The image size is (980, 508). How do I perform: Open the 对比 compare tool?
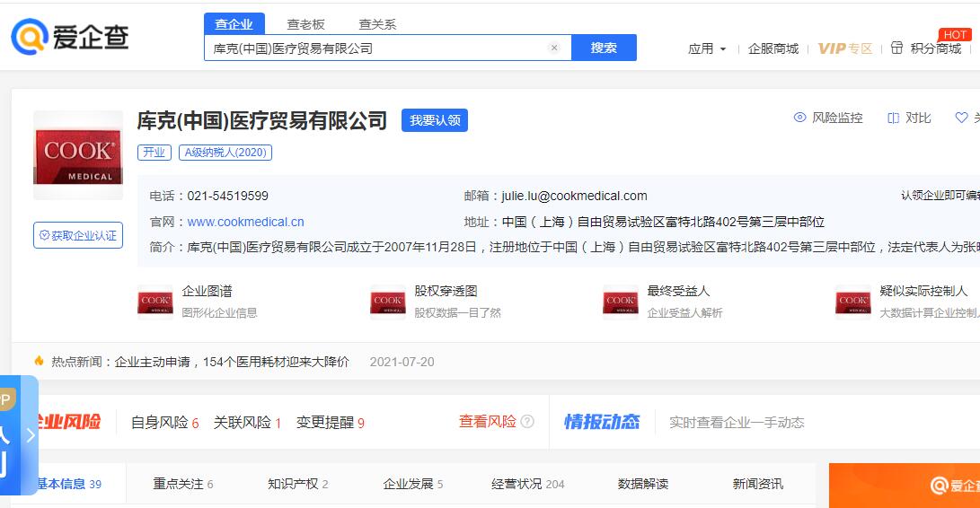pos(909,118)
